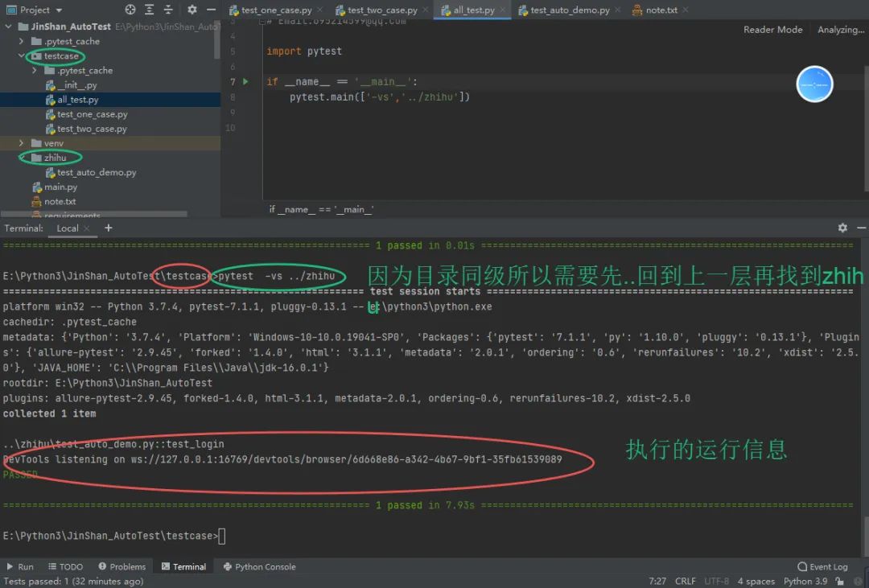Screen dimensions: 869x588
Task: Open Terminal panel settings gear
Action: pos(842,228)
